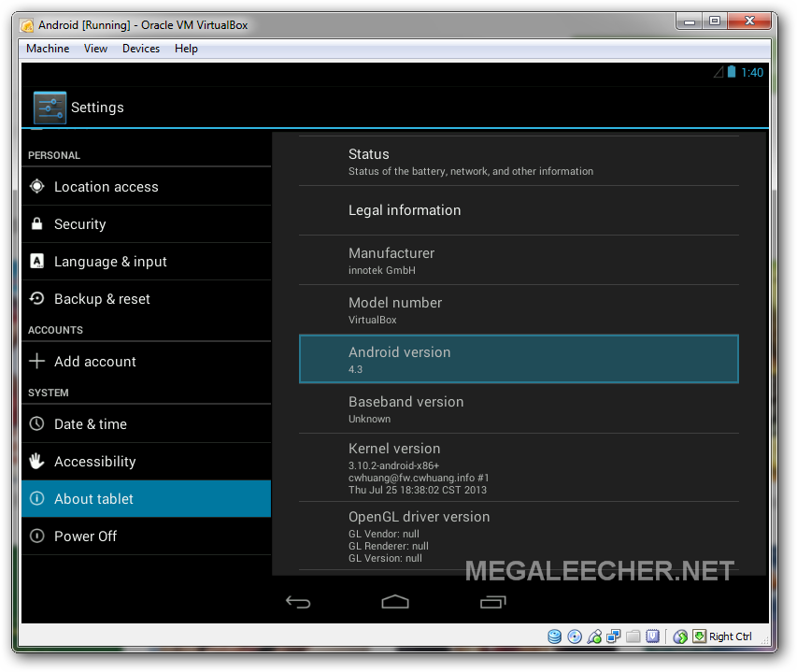Minimize the VirtualBox window

pos(690,21)
